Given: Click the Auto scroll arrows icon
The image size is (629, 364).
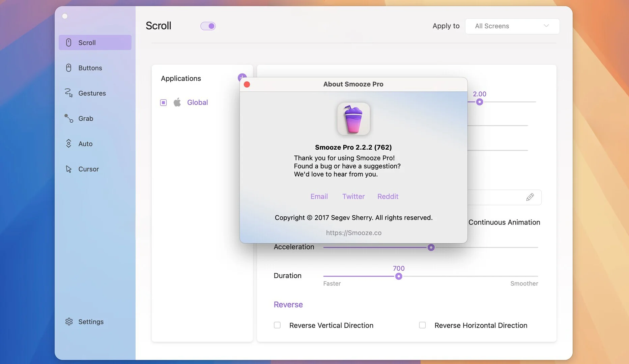Looking at the screenshot, I should click(68, 144).
